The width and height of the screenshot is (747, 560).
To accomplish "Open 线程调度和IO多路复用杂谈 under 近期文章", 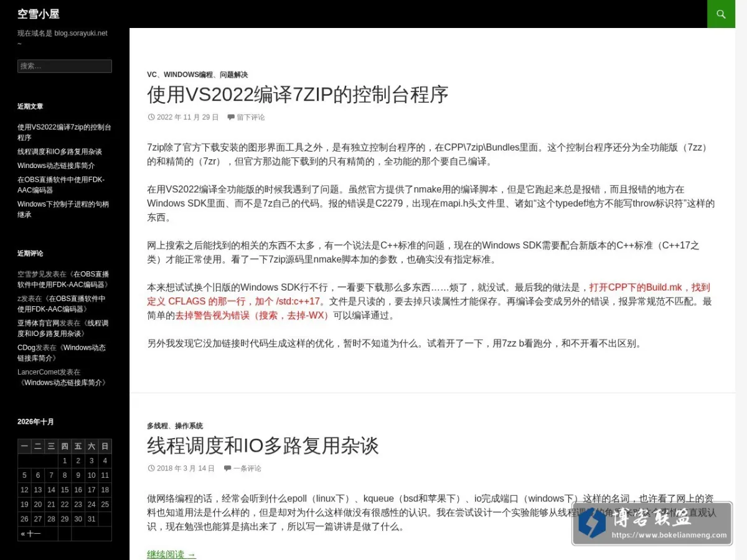I will tap(60, 152).
